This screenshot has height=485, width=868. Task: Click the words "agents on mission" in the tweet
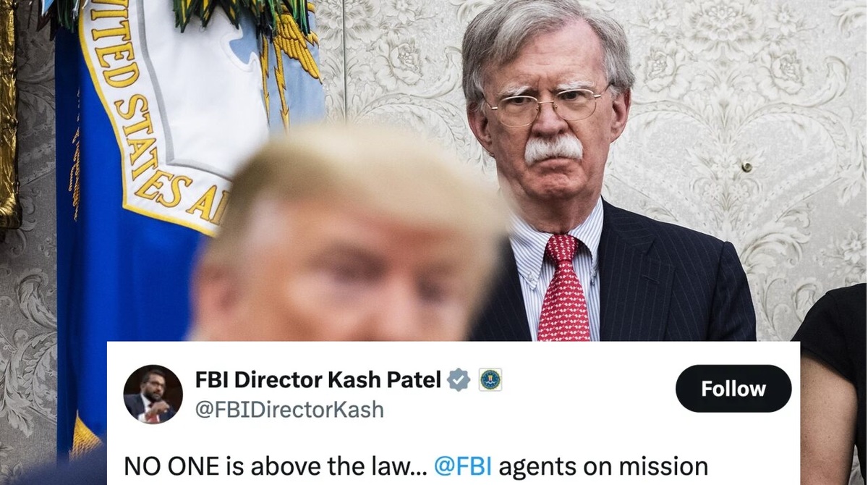pos(603,466)
